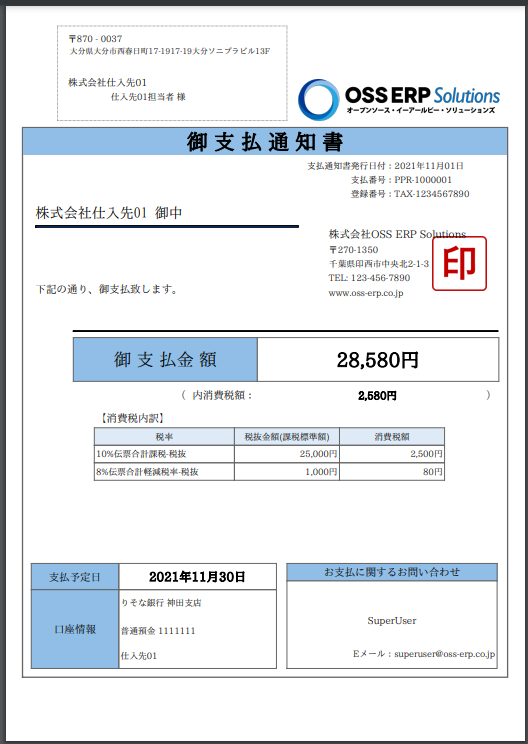Click the 1,000円 cell

pyautogui.click(x=287, y=472)
